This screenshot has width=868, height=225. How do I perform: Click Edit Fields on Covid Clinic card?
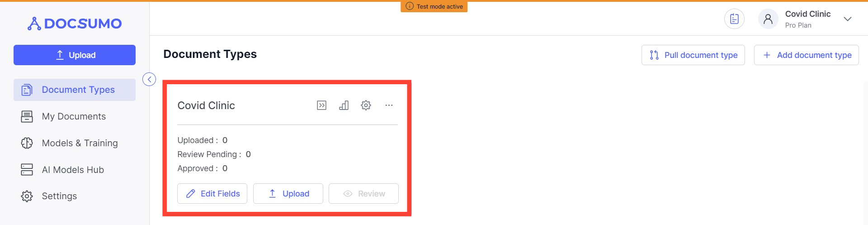point(212,193)
